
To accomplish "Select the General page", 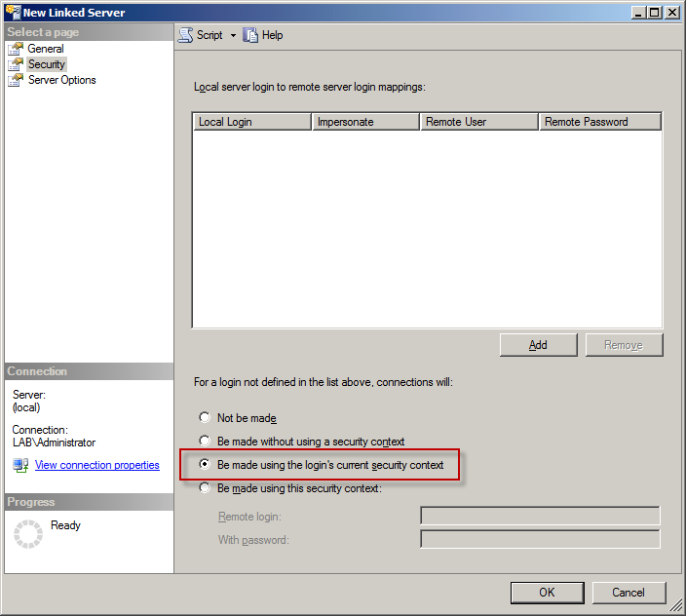I will click(46, 49).
